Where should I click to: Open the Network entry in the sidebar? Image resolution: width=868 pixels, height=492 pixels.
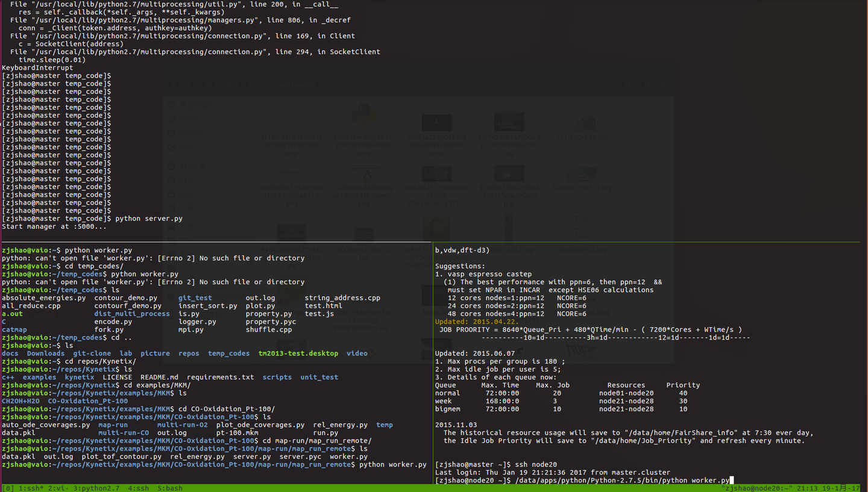pyautogui.click(x=188, y=147)
